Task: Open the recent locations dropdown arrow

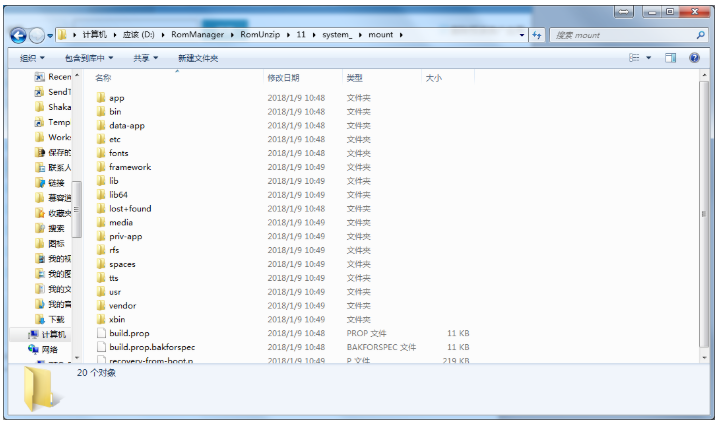Action: (50, 35)
